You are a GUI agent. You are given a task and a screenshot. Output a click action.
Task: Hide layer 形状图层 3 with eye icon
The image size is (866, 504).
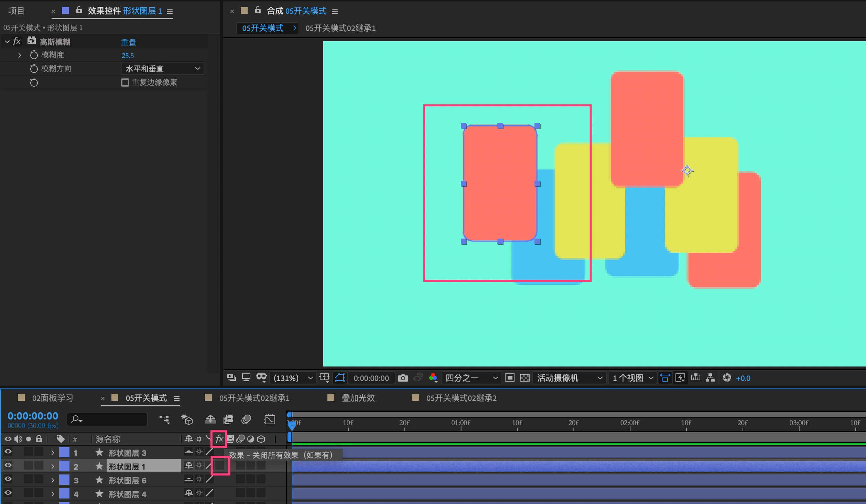(x=8, y=452)
